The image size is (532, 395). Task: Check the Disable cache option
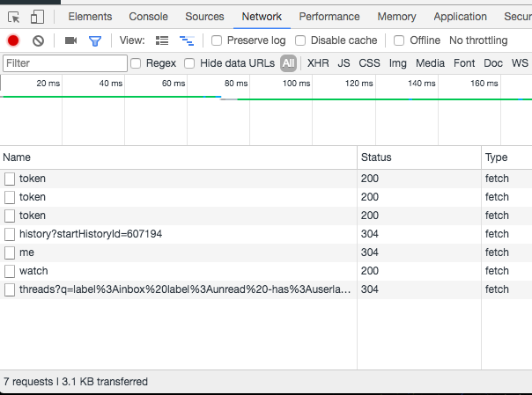pos(300,40)
